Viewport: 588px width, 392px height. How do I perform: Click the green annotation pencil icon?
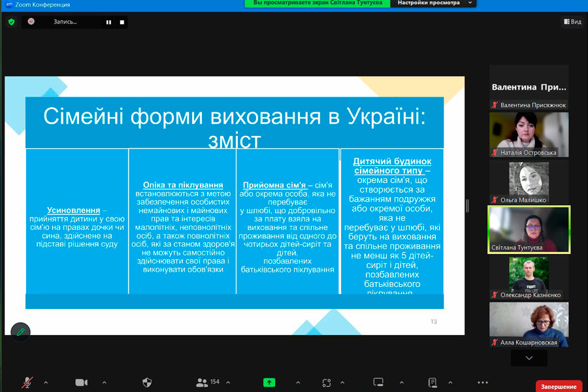(x=21, y=332)
